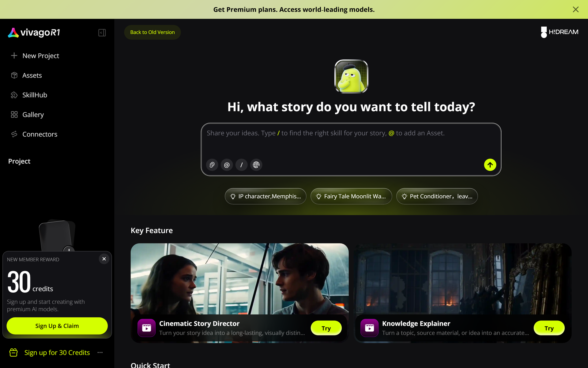Try Knowledge Explainer
Screen dimensions: 588x368
click(549, 328)
